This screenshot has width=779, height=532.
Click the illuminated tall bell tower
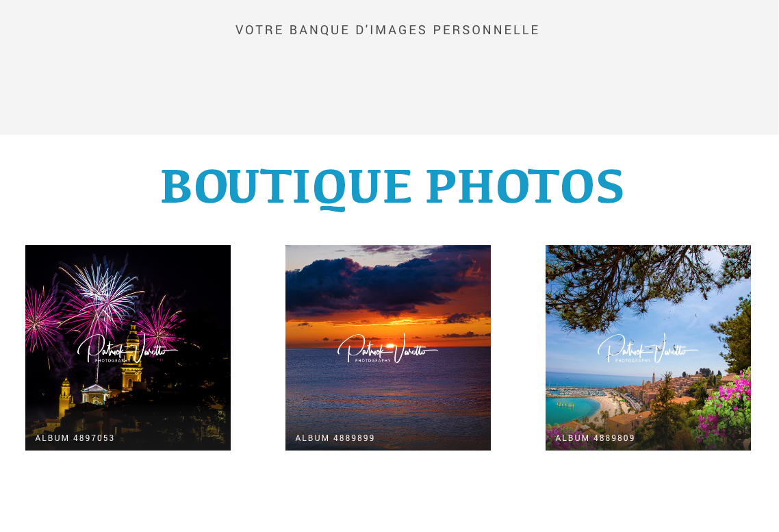[x=132, y=357]
